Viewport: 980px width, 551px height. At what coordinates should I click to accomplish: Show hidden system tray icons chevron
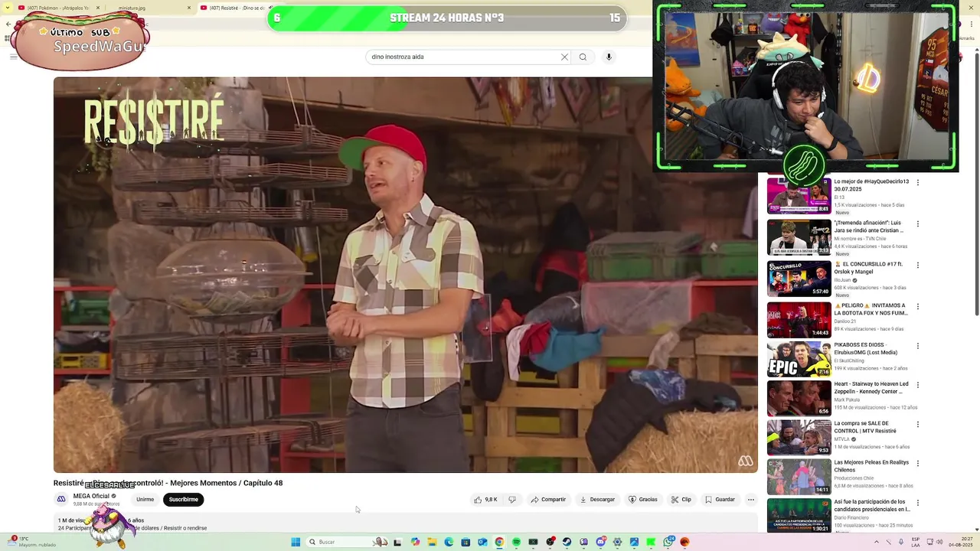click(x=877, y=542)
